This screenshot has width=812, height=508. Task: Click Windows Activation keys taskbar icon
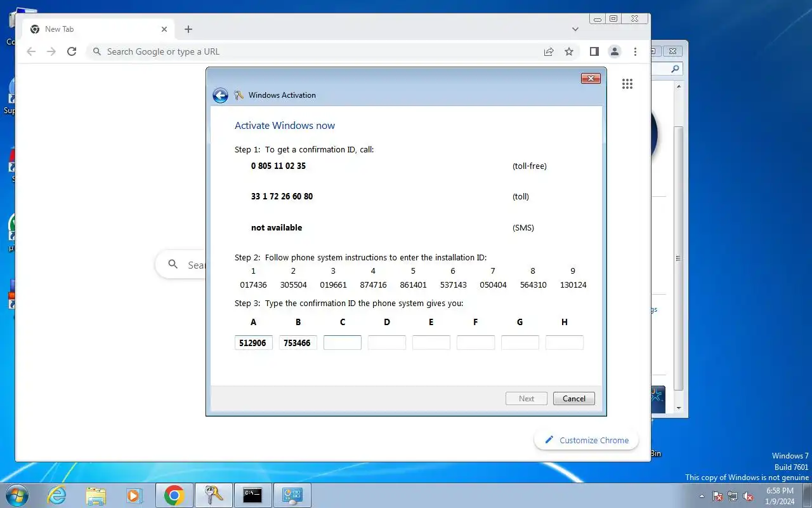[214, 495]
